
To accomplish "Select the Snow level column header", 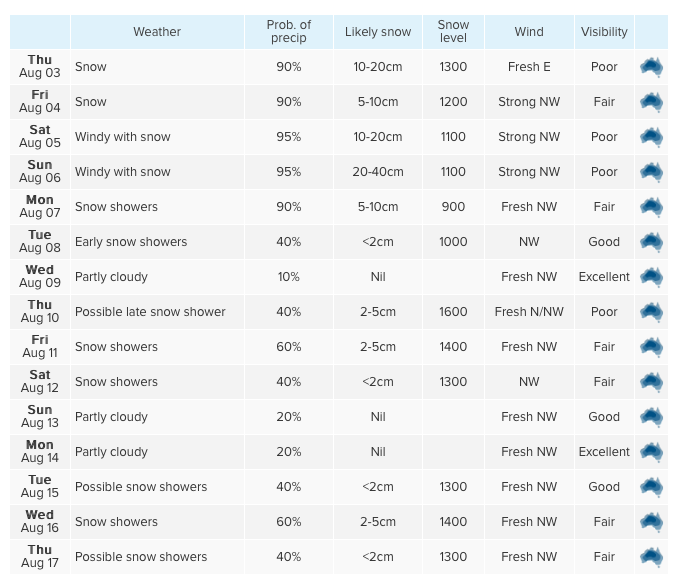I will pos(453,32).
